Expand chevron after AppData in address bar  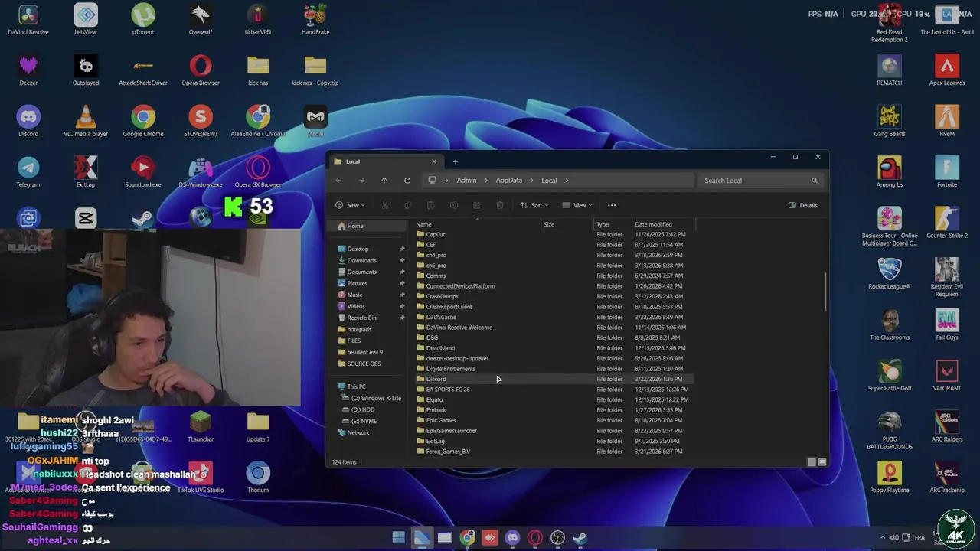531,181
